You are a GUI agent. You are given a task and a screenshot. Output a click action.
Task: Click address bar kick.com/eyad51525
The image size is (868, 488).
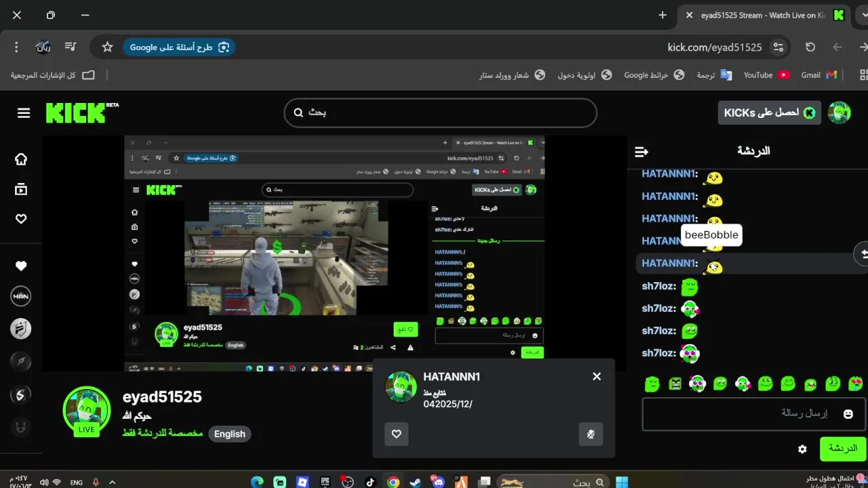tap(715, 47)
